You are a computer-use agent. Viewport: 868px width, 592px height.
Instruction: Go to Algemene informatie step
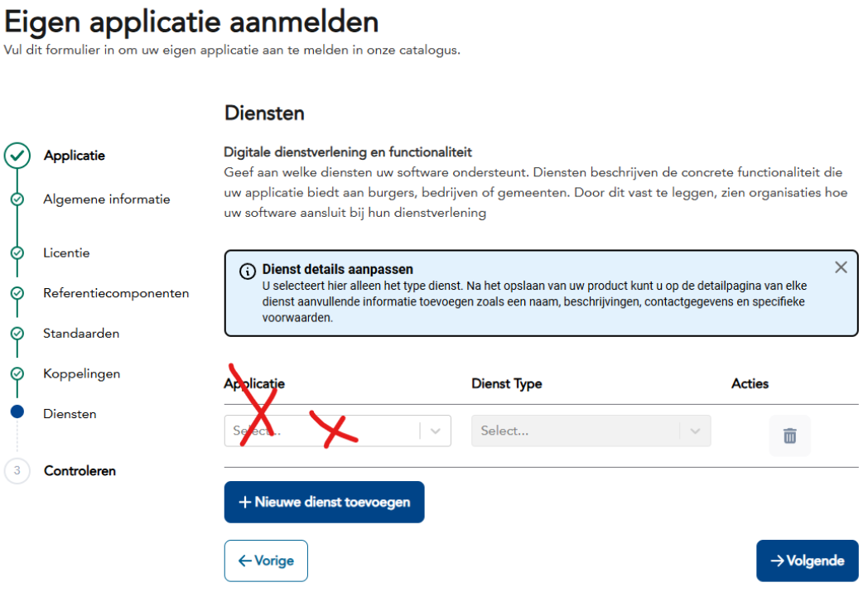(x=107, y=200)
